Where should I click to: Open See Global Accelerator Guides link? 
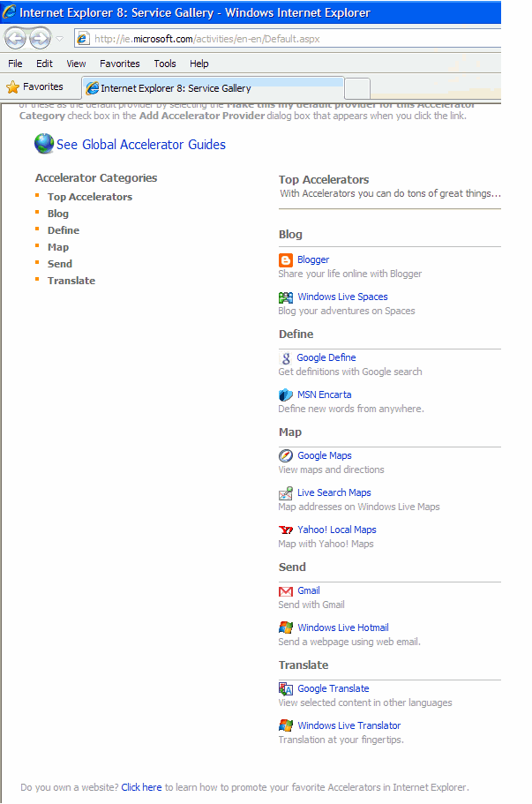(141, 145)
